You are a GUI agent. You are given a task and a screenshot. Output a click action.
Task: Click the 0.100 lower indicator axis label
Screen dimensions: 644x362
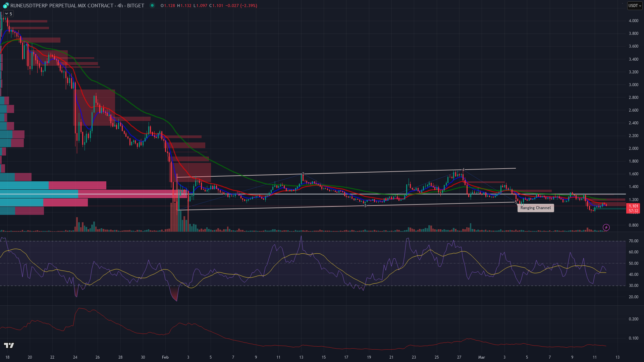[x=634, y=338]
